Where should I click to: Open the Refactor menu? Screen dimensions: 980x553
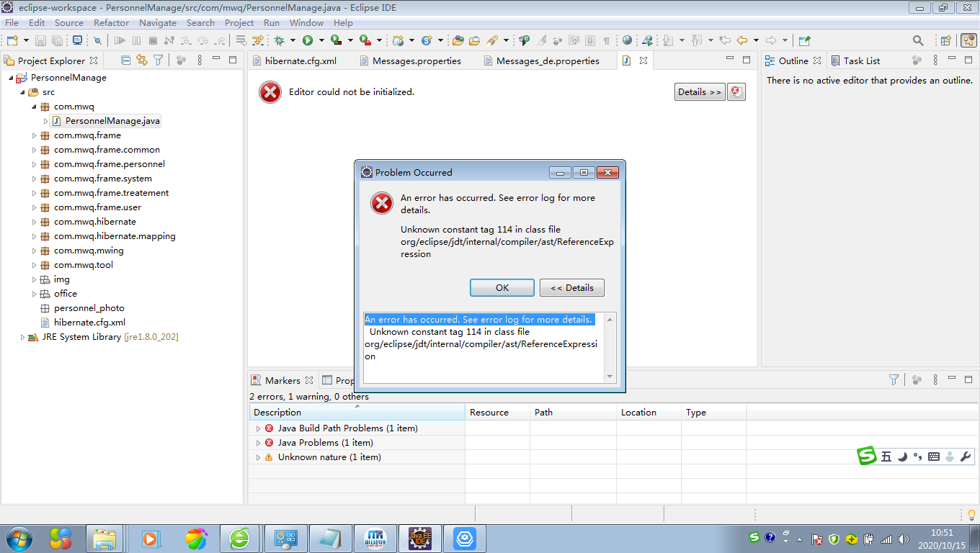pyautogui.click(x=111, y=22)
